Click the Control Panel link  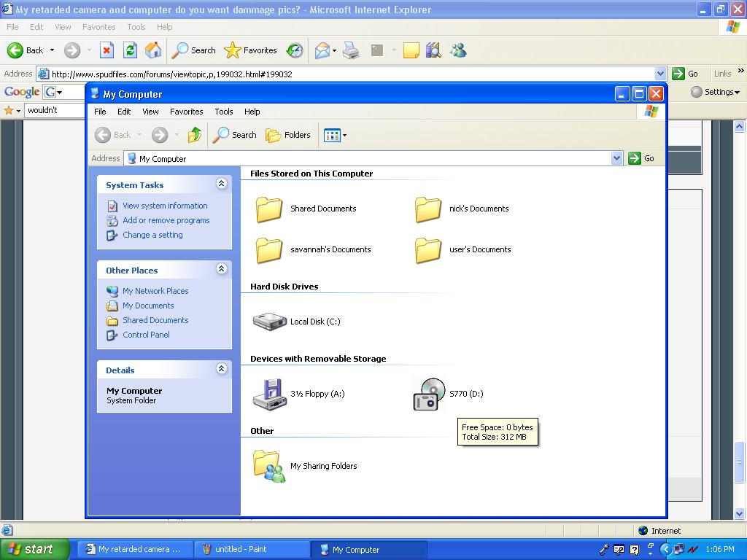point(146,335)
